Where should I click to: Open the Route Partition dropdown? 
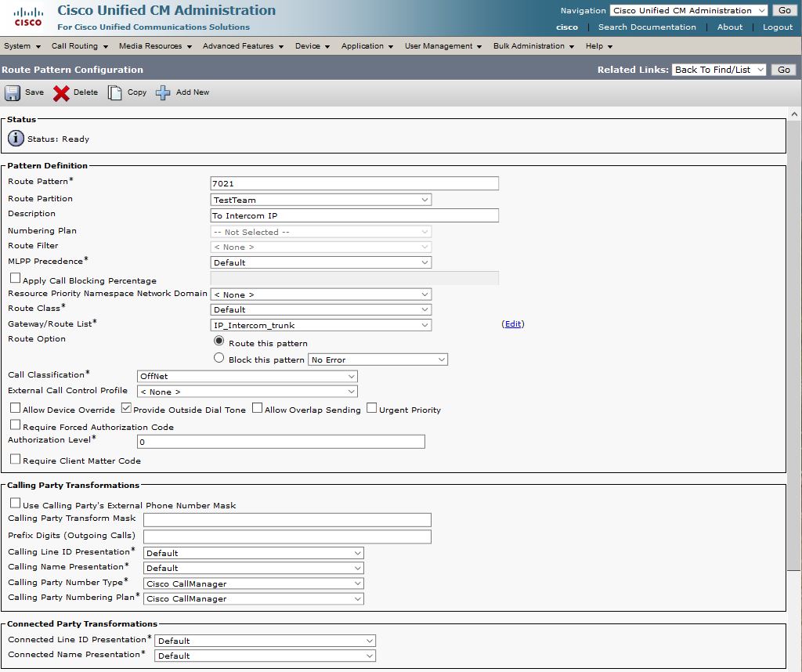(x=321, y=200)
